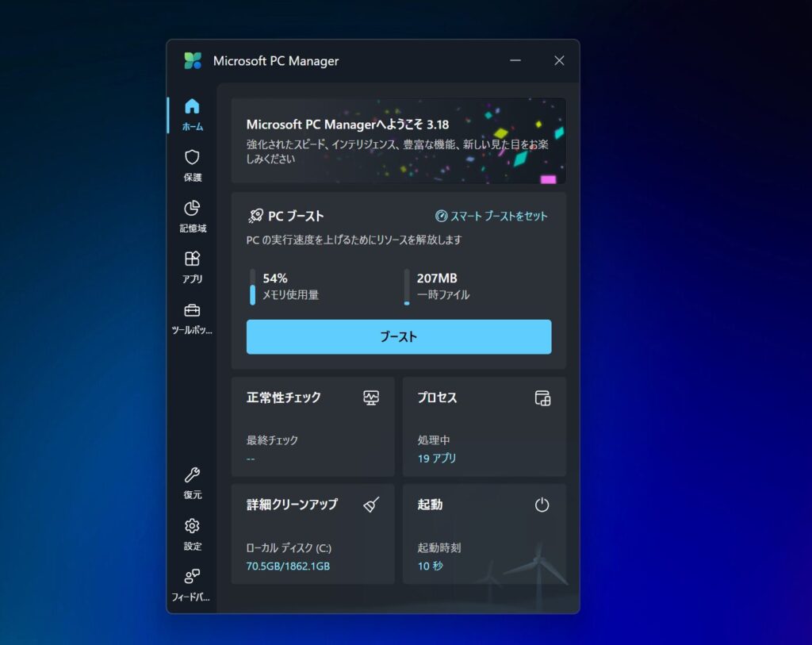Viewport: 812px width, 645px height.
Task: Open the Storage (記憶域) pie-chart icon
Action: click(192, 209)
